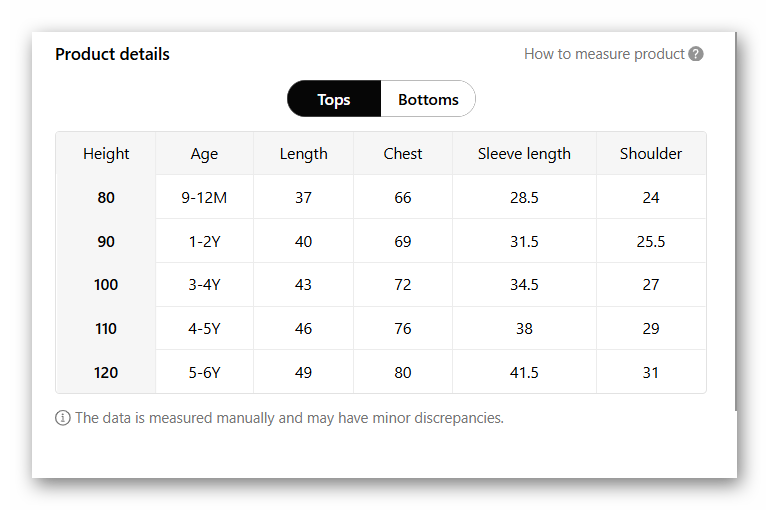Click the info icon near the disclaimer
This screenshot has height=510, width=769.
[x=63, y=418]
